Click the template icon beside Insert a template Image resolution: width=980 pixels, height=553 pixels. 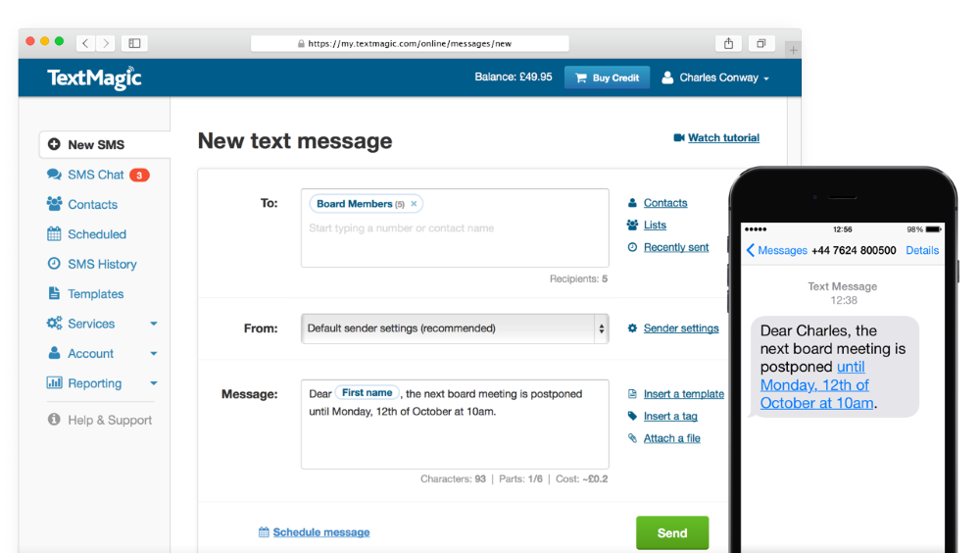(632, 394)
